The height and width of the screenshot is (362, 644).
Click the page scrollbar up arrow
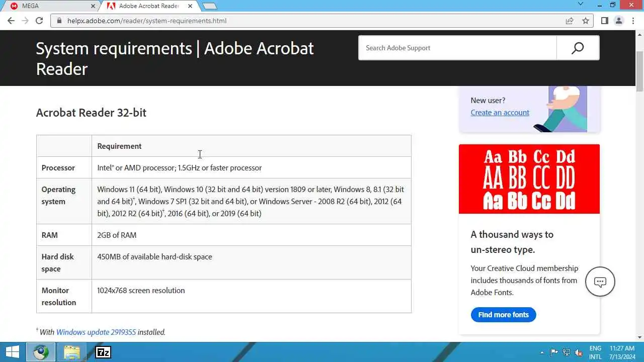coord(639,35)
